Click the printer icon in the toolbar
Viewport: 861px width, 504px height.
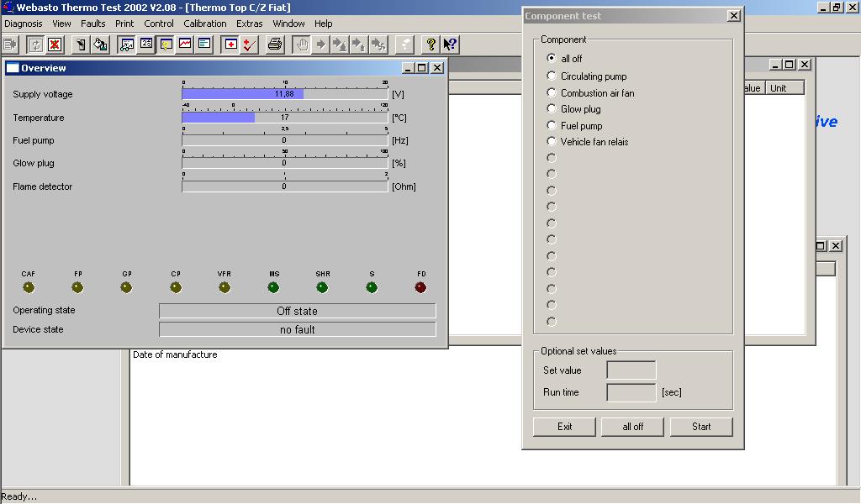tap(275, 45)
